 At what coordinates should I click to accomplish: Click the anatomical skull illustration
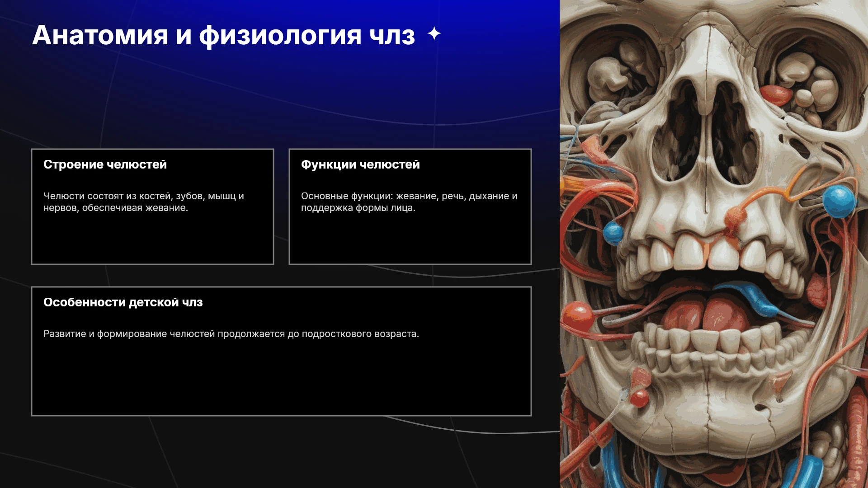click(x=714, y=244)
